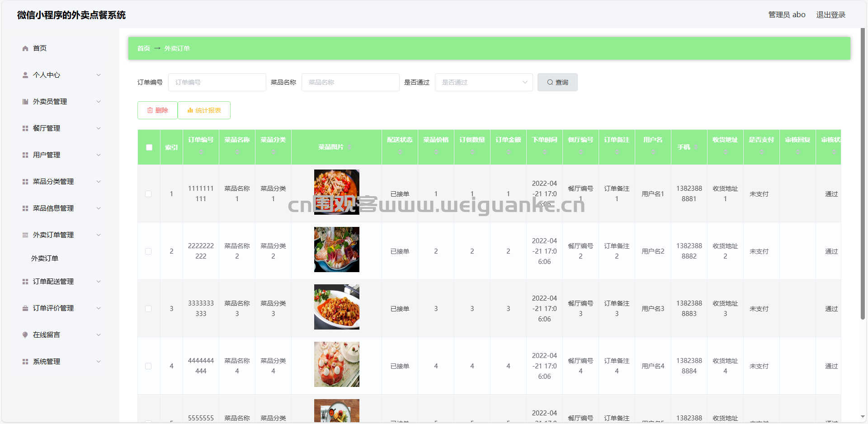Click the grid icon beside 餐厅管理

[25, 128]
